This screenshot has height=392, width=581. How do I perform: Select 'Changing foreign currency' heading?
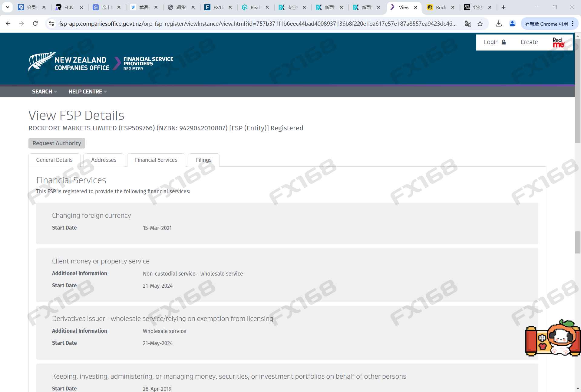91,215
